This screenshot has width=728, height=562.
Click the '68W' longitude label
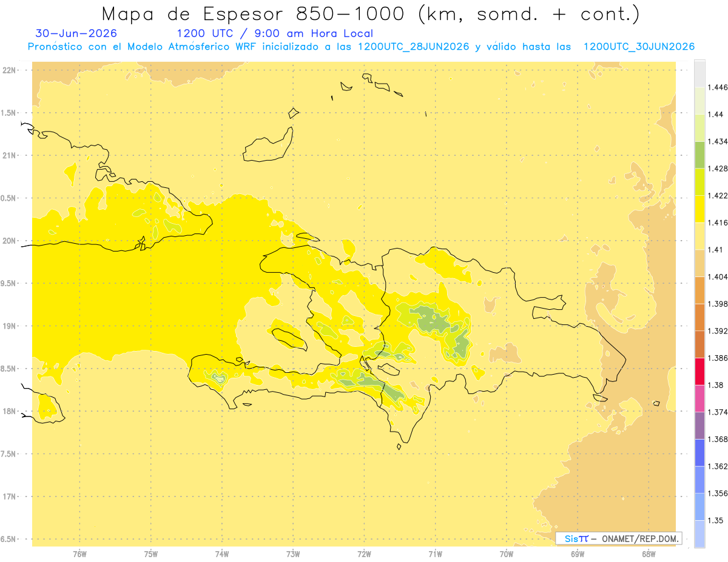649,554
